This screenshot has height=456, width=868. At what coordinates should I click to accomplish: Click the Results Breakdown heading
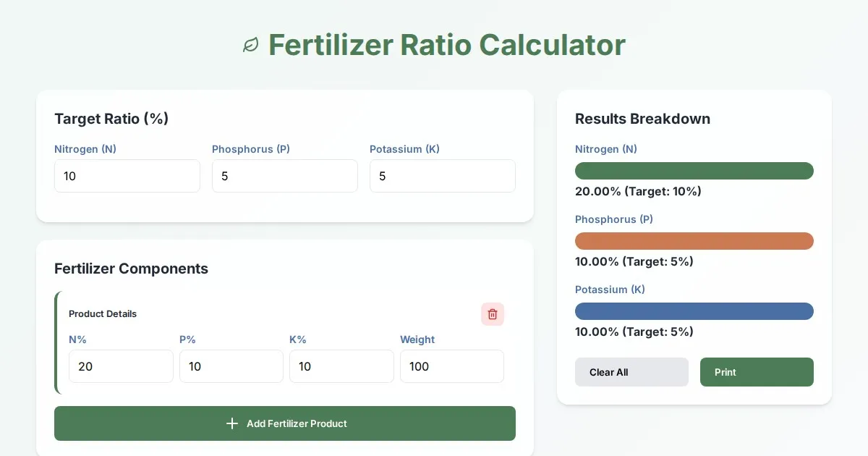point(642,119)
